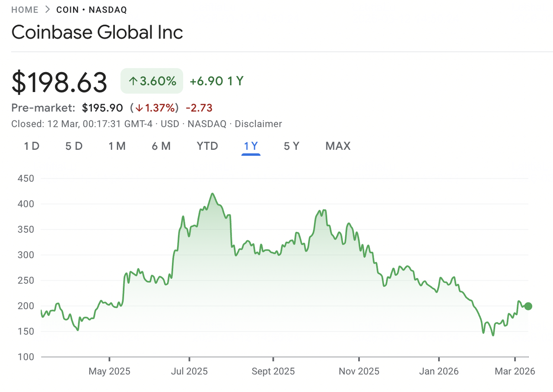Click the green current-price dot on chart
This screenshot has width=553, height=392.
click(528, 306)
